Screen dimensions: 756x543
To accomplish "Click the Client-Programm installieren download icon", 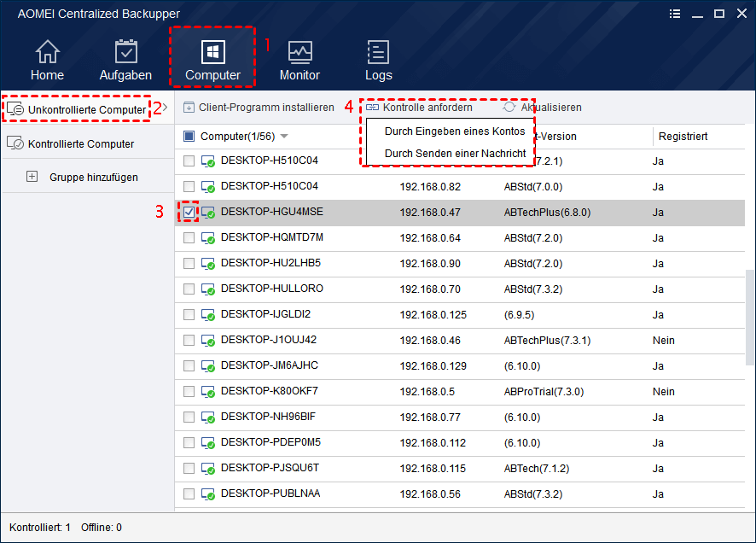I will coord(189,107).
